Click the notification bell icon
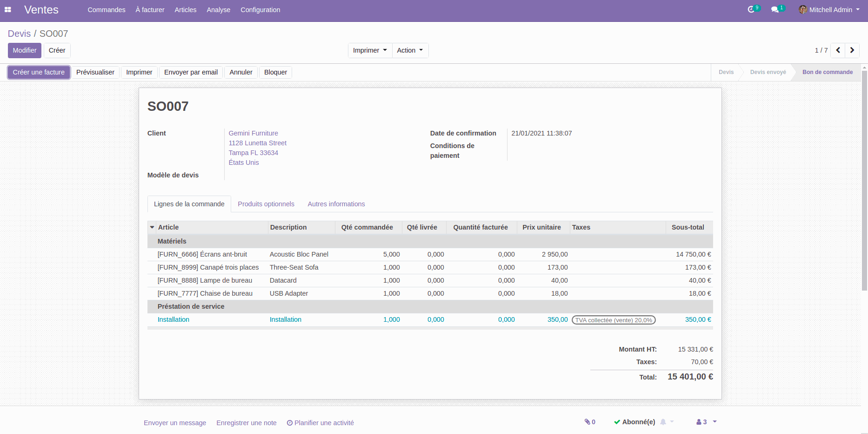 coord(663,422)
